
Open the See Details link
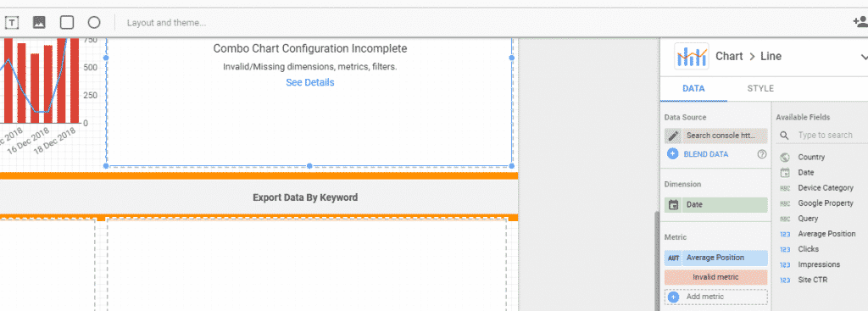click(310, 82)
